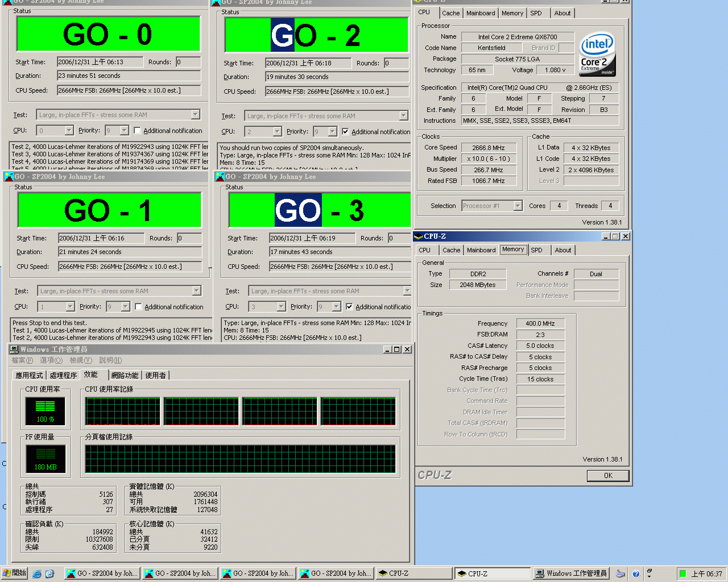Click the DRAM Frequency 400.0 MHz value

[x=540, y=323]
